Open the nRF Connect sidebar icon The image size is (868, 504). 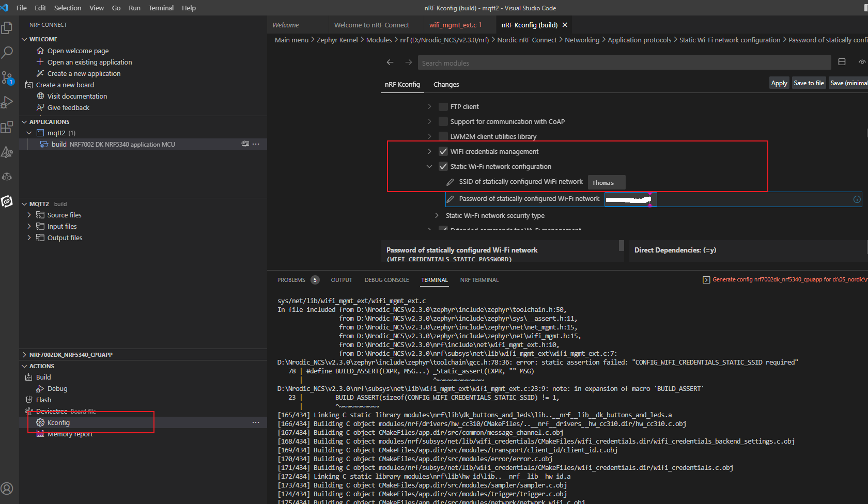click(7, 201)
